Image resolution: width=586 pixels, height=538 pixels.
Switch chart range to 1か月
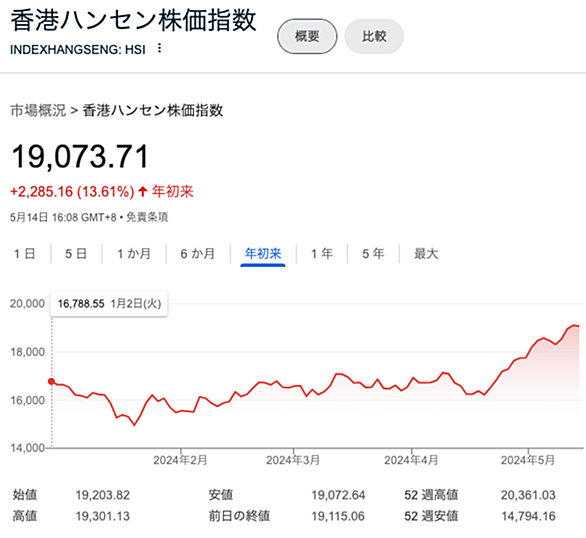click(134, 254)
